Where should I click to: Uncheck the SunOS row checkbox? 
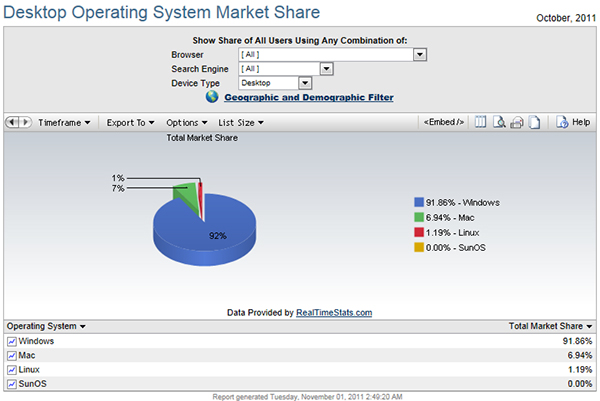point(12,383)
